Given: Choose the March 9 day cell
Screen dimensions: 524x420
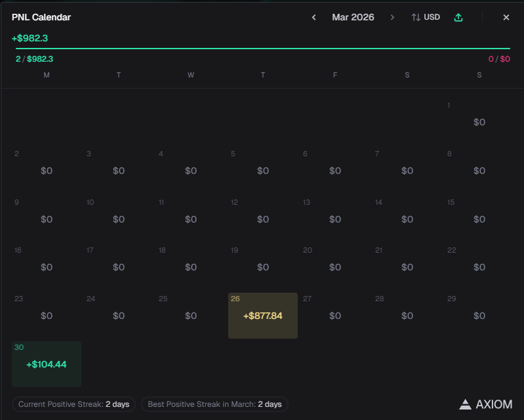Looking at the screenshot, I should (47, 219).
